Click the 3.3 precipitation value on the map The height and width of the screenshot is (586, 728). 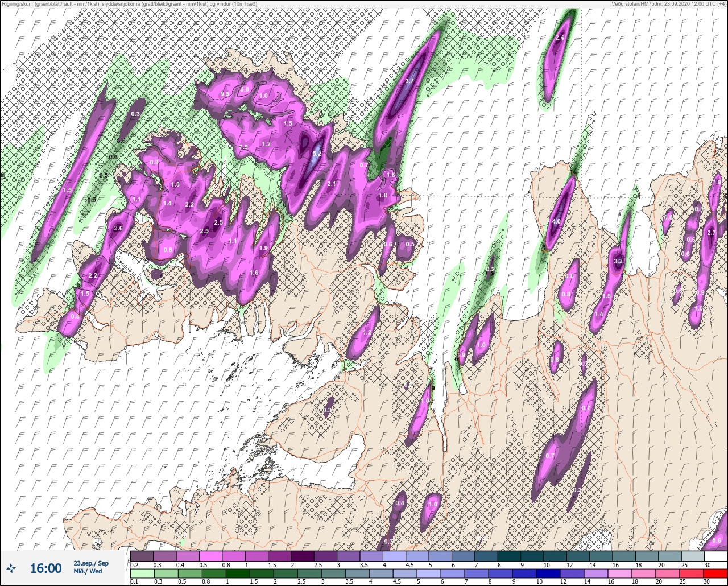pos(619,261)
